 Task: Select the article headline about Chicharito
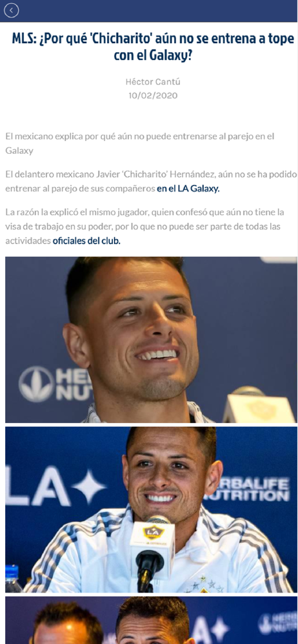click(153, 47)
